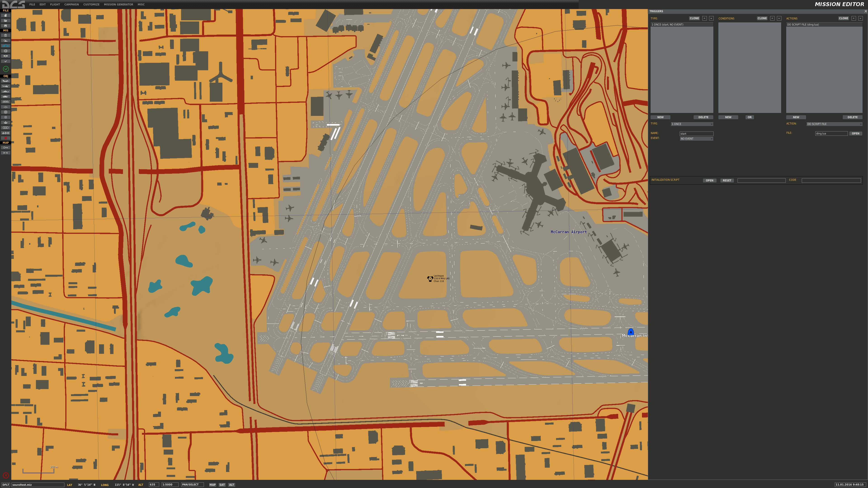This screenshot has width=868, height=488.
Task: Open an existing mission file
Action: [5, 21]
